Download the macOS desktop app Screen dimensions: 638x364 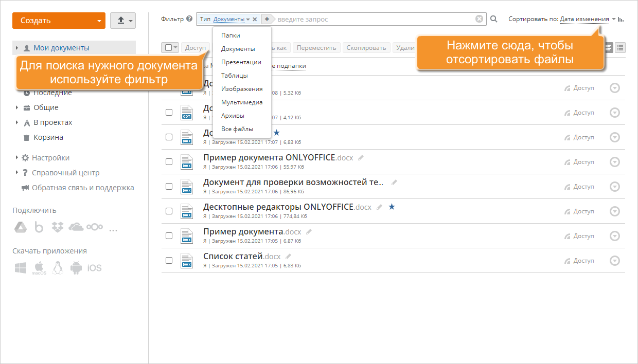click(x=39, y=268)
